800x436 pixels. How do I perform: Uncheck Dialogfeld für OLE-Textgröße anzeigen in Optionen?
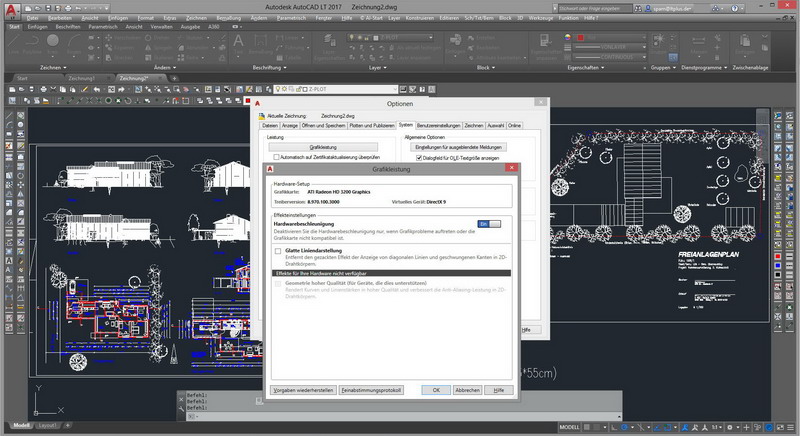coord(419,158)
